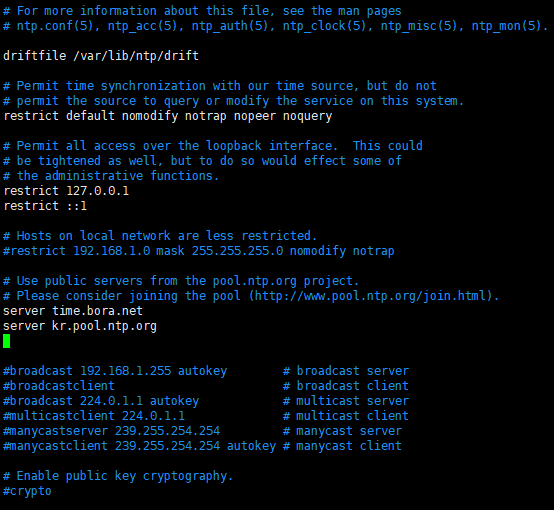
Task: Place cursor on driftfile /var/lib/ntp/drift line
Action: point(101,56)
